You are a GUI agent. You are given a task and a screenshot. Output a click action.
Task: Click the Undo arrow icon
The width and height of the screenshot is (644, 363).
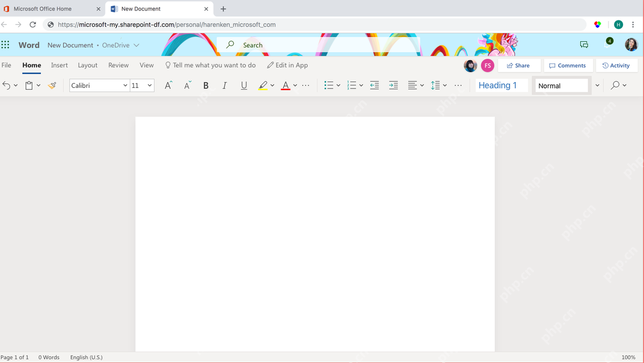[x=6, y=86]
